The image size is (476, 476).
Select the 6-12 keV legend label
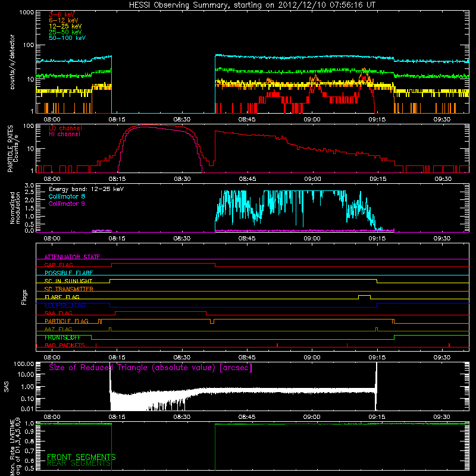[x=64, y=20]
